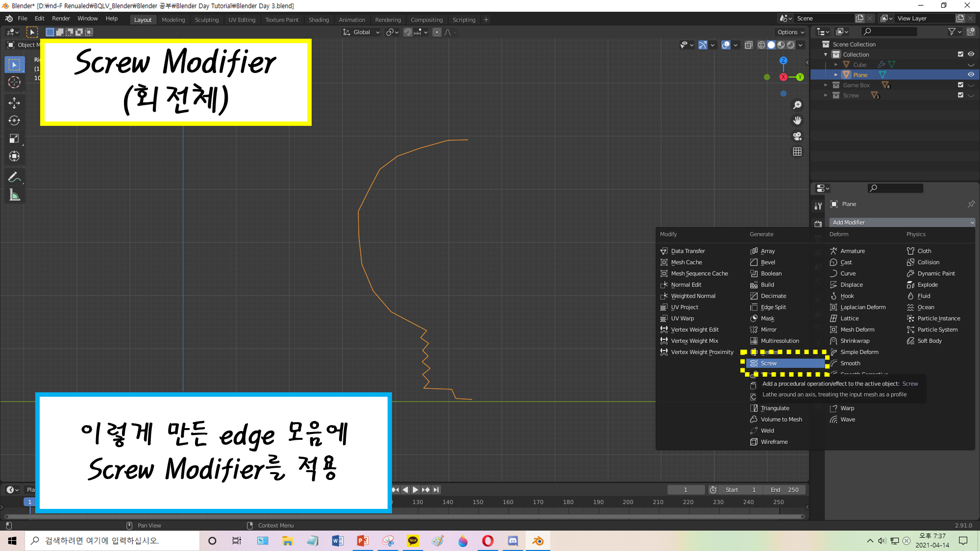
Task: Click the hand pan view icon
Action: 797,120
